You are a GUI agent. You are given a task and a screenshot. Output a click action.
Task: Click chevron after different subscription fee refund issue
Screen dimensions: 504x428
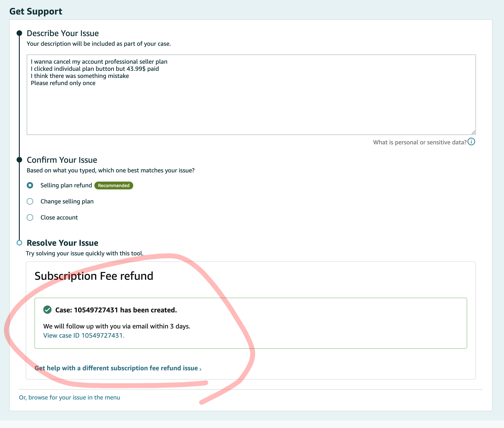pos(200,369)
